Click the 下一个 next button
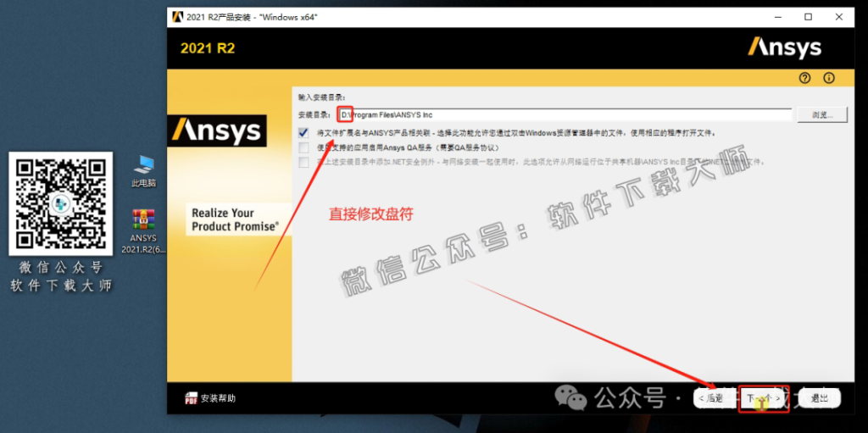868x433 pixels. coord(764,397)
